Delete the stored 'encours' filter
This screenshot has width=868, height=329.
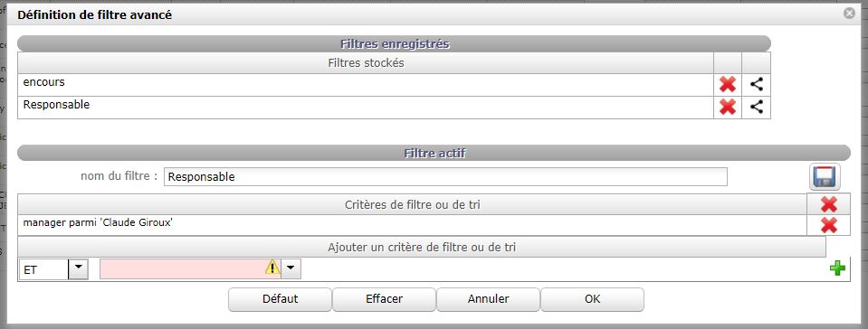click(x=728, y=85)
